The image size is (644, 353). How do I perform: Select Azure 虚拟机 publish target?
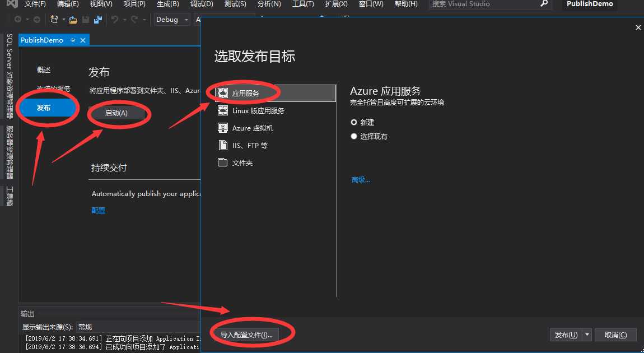click(275, 128)
